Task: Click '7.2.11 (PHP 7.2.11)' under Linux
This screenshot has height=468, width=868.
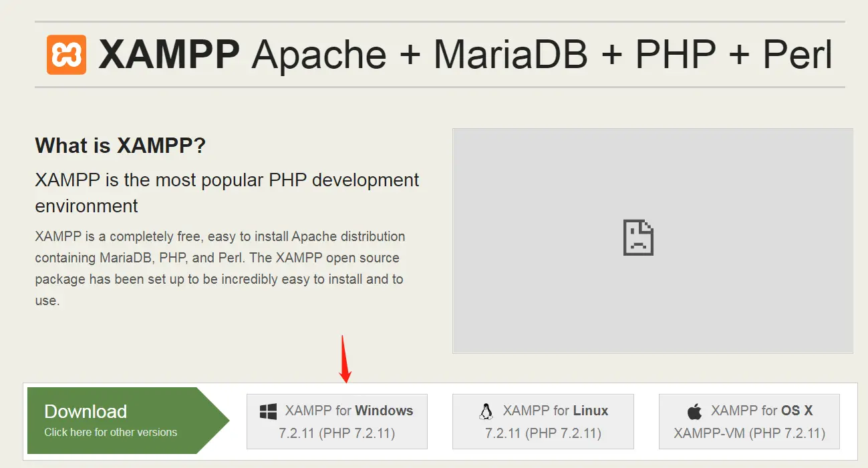Action: [x=543, y=434]
